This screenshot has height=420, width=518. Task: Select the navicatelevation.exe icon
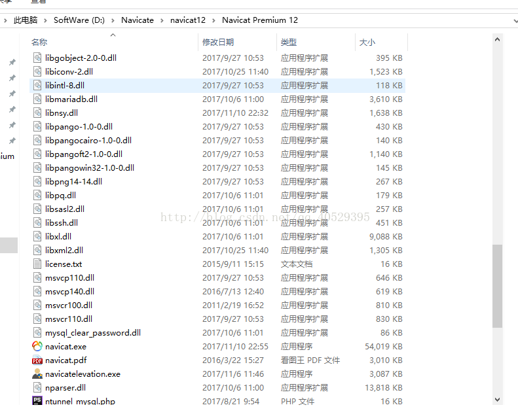37,374
